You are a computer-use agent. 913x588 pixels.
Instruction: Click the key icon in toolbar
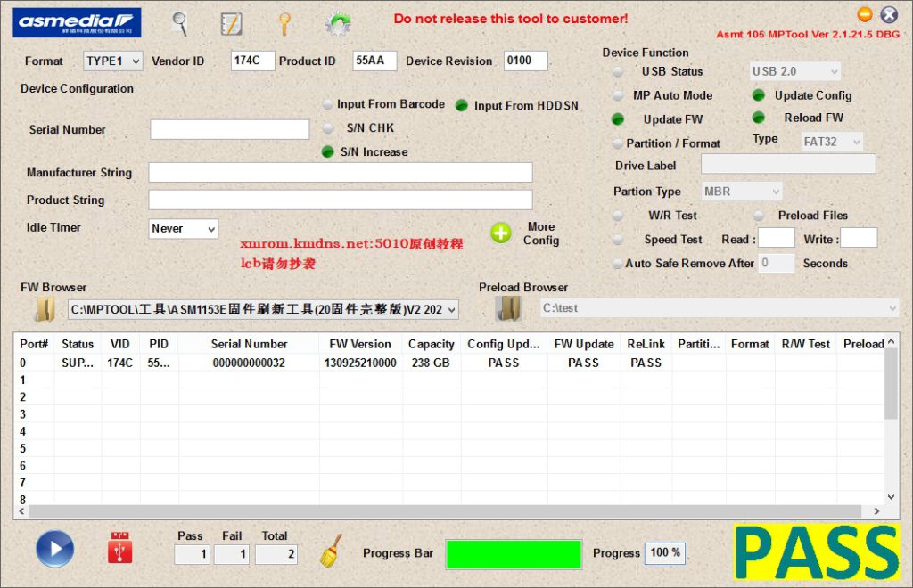[x=284, y=23]
